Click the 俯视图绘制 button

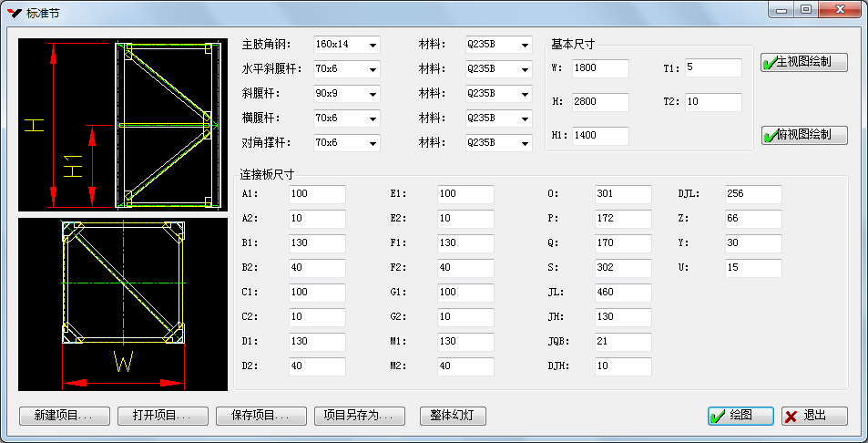click(x=804, y=135)
